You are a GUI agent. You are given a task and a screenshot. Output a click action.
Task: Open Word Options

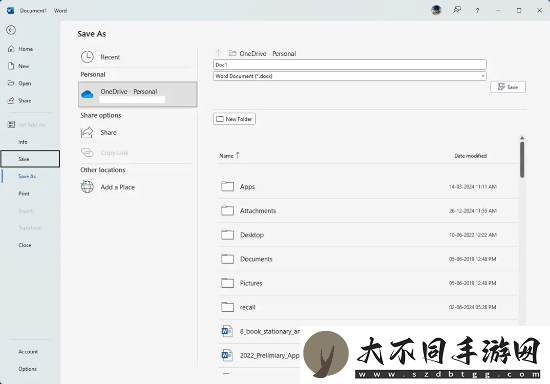pyautogui.click(x=27, y=369)
